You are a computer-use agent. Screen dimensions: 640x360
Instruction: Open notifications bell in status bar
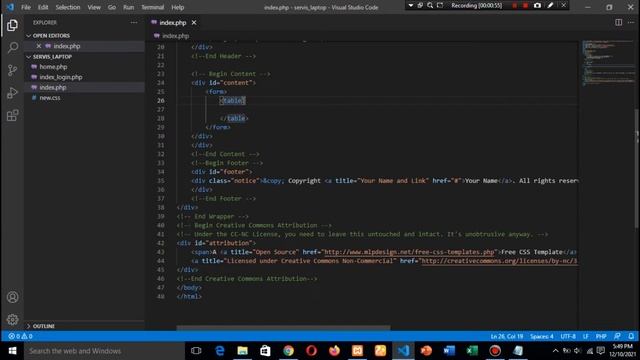631,336
